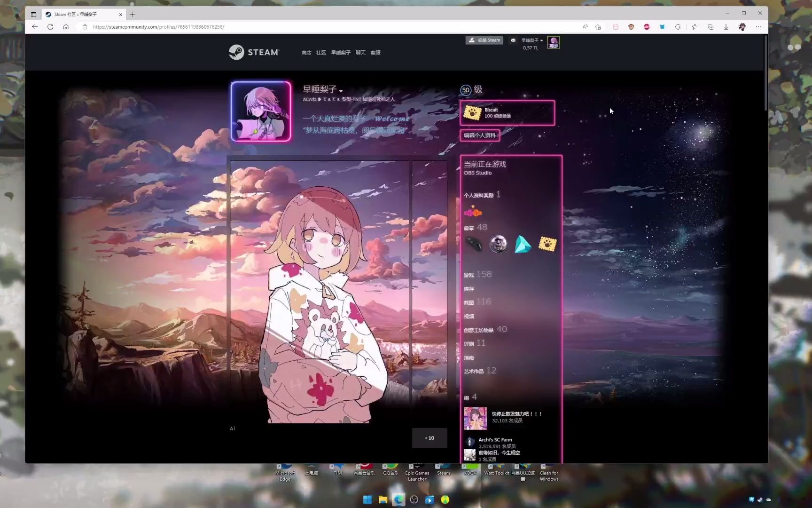The image size is (812, 508).
Task: Reload the page with the refresh icon
Action: [x=50, y=27]
